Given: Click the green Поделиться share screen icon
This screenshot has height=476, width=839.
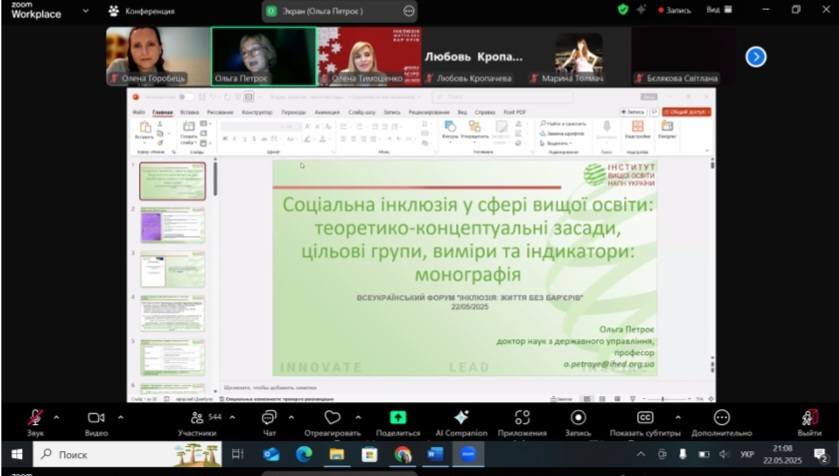Looking at the screenshot, I should [398, 418].
